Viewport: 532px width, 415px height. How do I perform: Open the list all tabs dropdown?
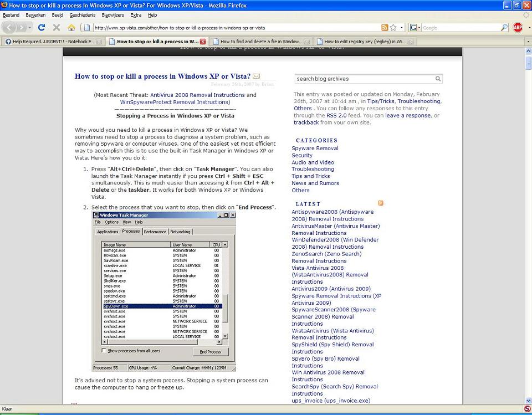point(528,42)
